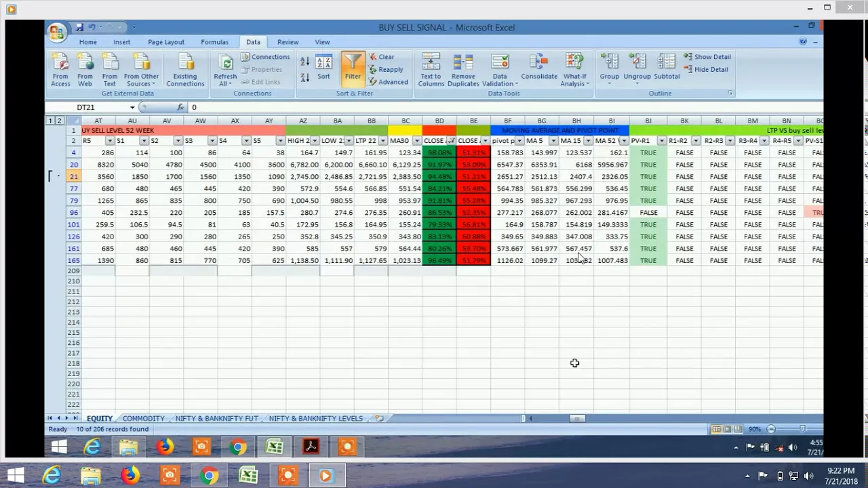Expand the Name Box dropdown
The width and height of the screenshot is (868, 488).
click(x=132, y=107)
